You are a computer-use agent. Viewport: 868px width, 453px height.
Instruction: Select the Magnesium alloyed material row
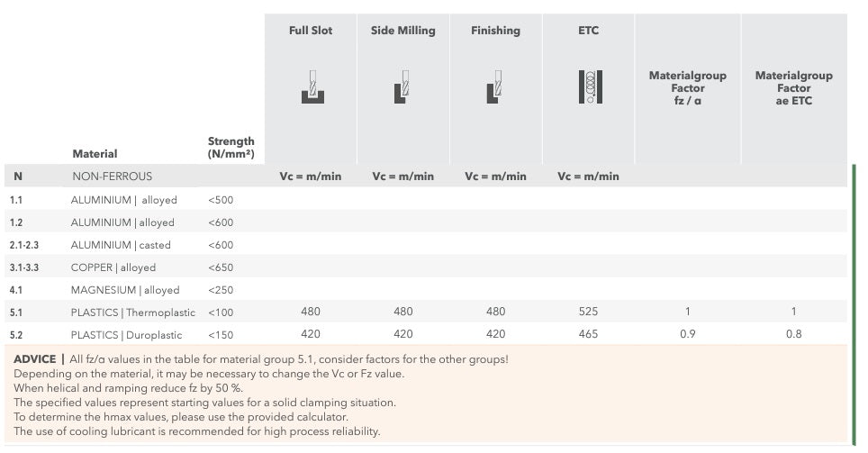click(426, 290)
